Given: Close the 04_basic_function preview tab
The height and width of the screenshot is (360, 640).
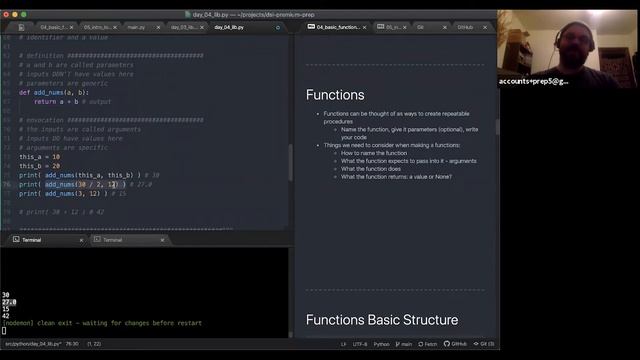Looking at the screenshot, I should tap(364, 27).
